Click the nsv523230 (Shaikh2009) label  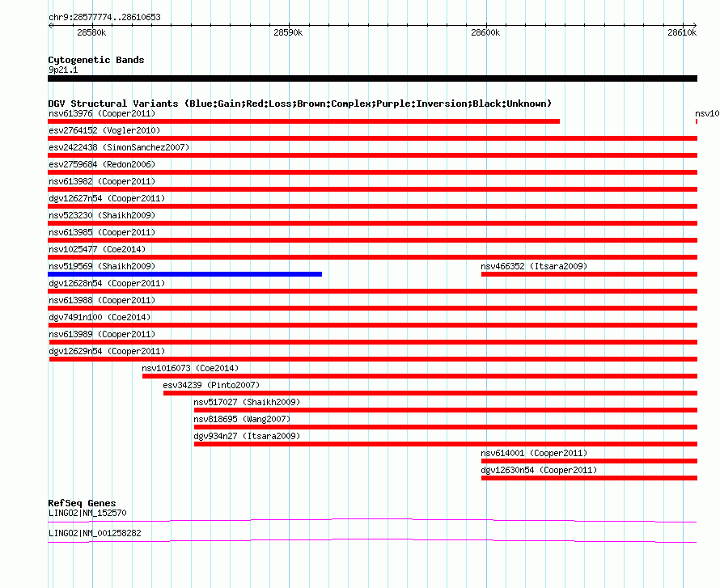point(102,215)
